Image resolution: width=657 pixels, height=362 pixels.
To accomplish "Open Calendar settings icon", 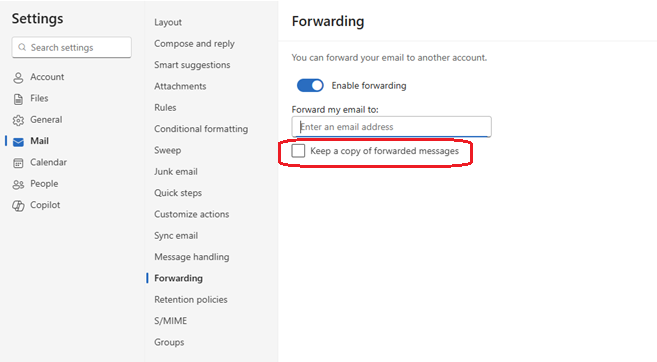I will [18, 163].
